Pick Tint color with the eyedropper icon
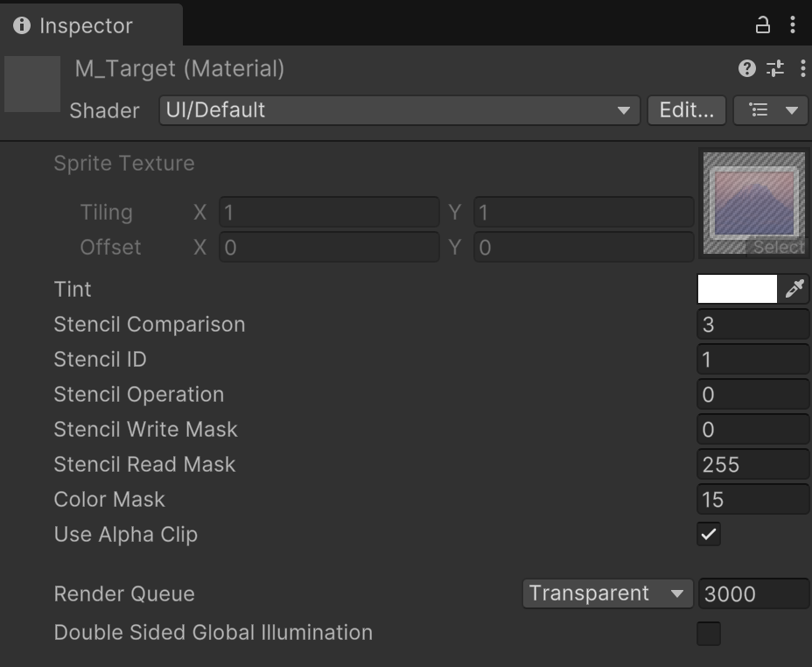Viewport: 812px width, 667px height. pos(794,289)
